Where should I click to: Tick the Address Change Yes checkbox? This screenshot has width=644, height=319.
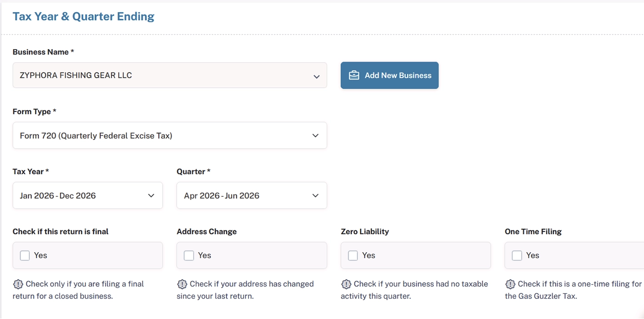[x=189, y=255]
